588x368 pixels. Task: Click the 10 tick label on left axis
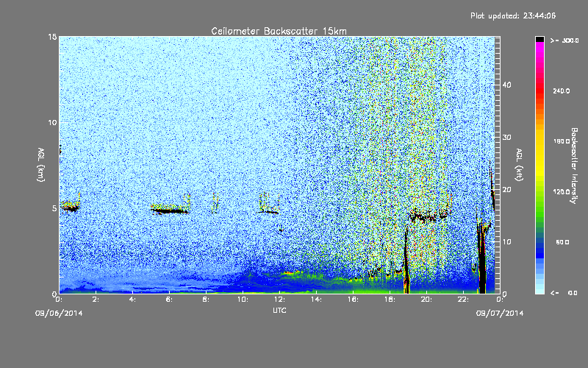pyautogui.click(x=52, y=123)
